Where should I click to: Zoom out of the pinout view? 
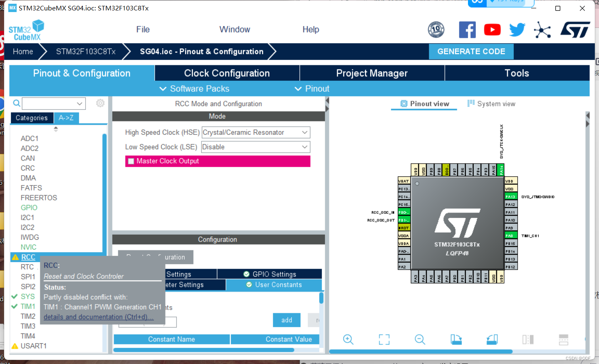tap(420, 339)
